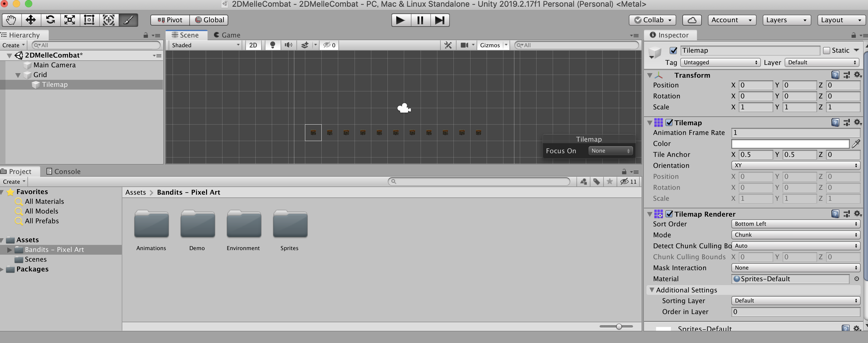The width and height of the screenshot is (868, 343).
Task: Select the Hand tool in toolbar
Action: (11, 20)
